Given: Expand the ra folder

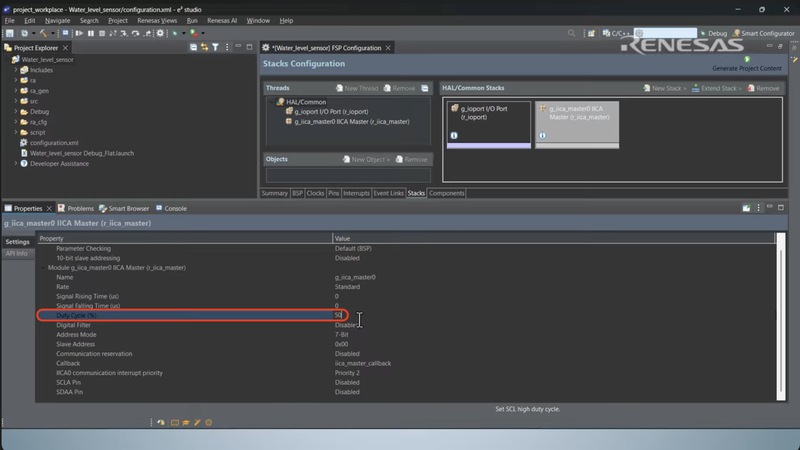Looking at the screenshot, I should pos(16,80).
